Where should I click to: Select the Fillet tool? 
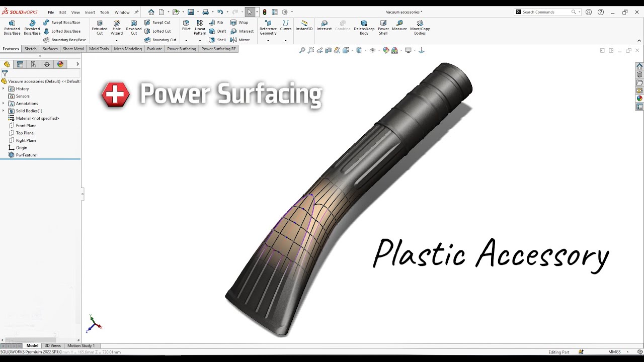(x=186, y=26)
